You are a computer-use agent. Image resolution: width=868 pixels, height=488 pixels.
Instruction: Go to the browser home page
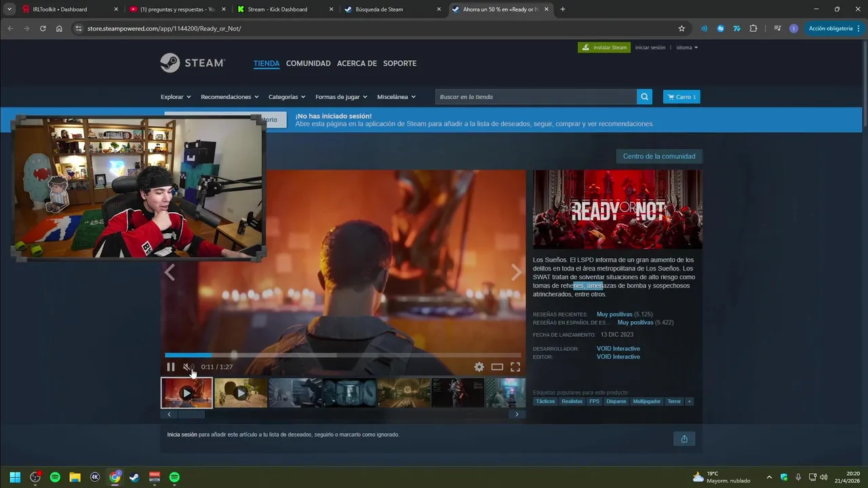59,28
